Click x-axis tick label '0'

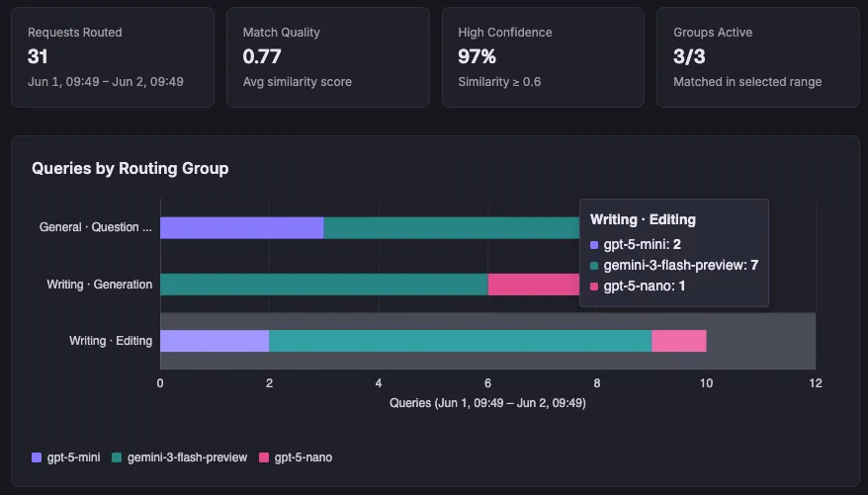pos(160,383)
